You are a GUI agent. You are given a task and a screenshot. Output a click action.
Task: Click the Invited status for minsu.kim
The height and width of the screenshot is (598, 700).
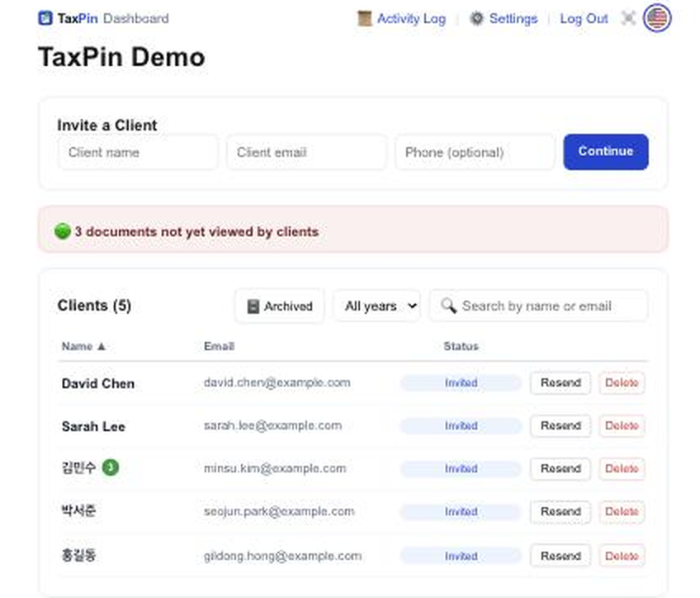tap(461, 468)
